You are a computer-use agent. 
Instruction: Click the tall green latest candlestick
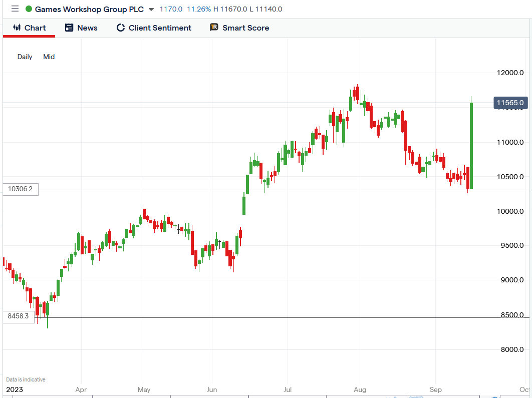point(471,146)
